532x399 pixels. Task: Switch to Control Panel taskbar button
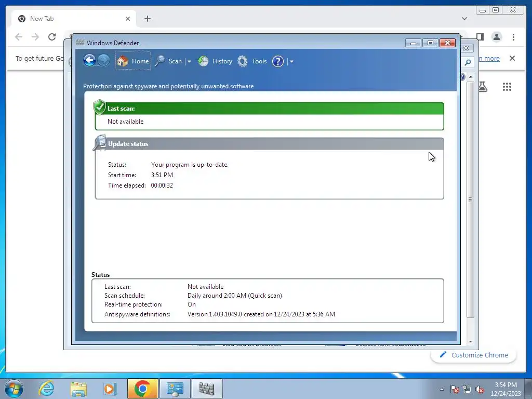pos(175,389)
